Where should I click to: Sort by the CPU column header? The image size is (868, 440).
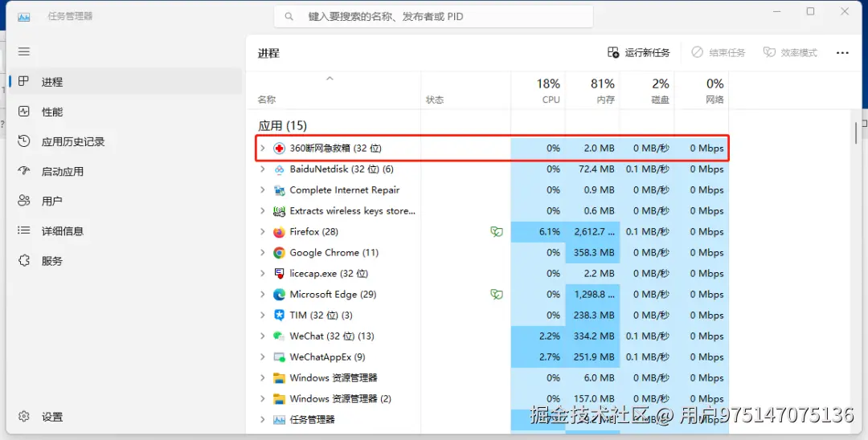coord(538,91)
